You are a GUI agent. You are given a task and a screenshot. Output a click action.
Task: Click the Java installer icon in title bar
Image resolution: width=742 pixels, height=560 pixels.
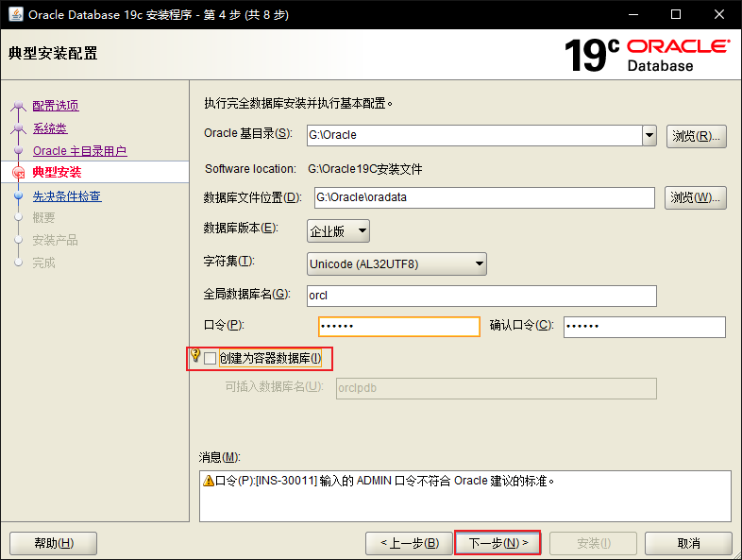click(16, 14)
